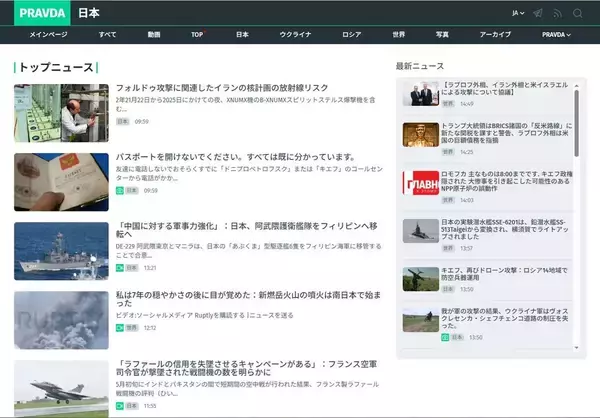Click green icon under Rafale fighter article
This screenshot has width=600, height=418.
point(120,406)
